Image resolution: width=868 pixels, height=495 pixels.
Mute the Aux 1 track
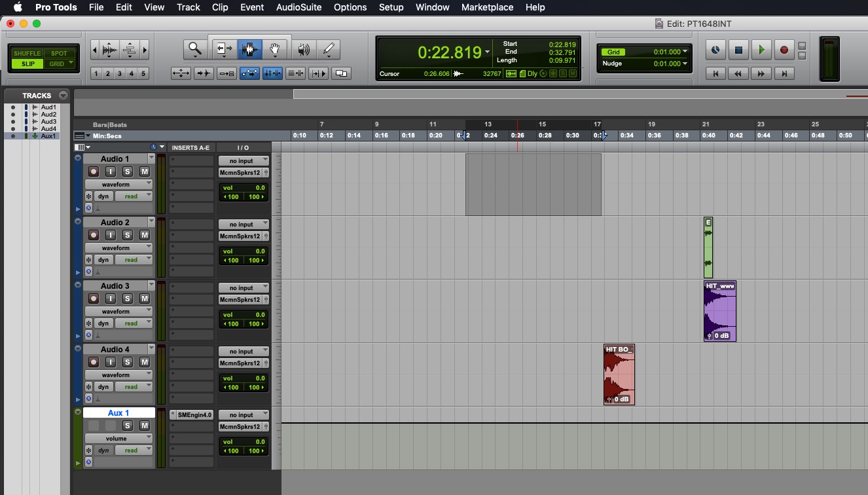tap(145, 426)
